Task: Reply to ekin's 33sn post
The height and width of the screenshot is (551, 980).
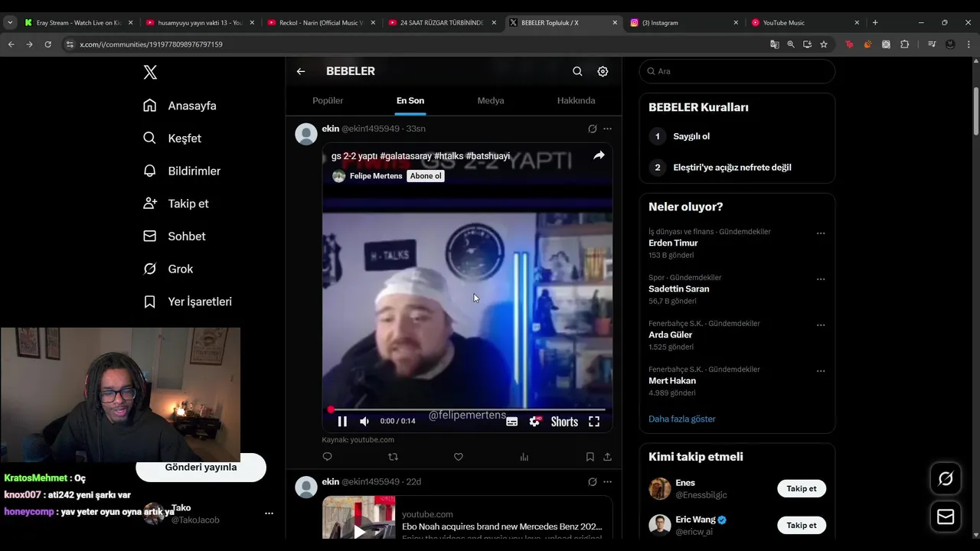Action: click(x=327, y=457)
